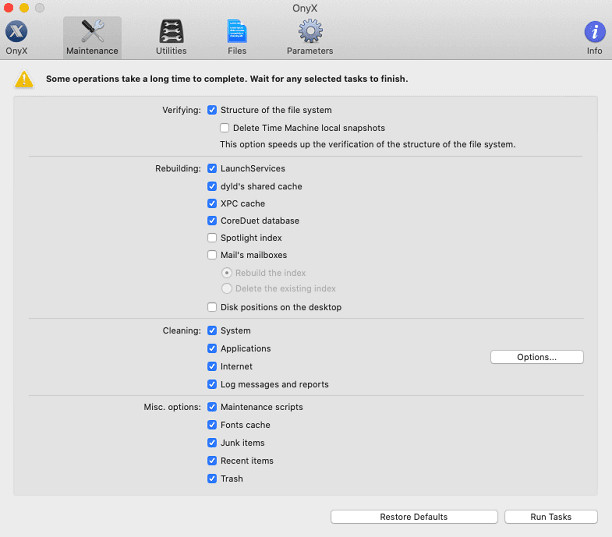Toggle dyld's shared cache checkbox
The height and width of the screenshot is (537, 612).
[212, 187]
